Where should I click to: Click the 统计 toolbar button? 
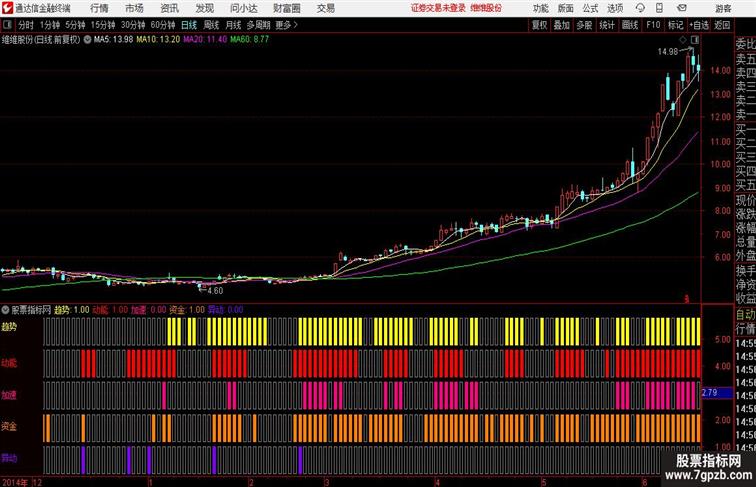607,25
